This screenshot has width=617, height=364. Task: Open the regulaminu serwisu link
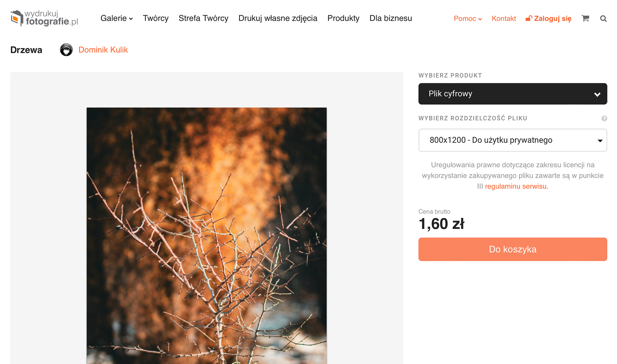pyautogui.click(x=516, y=186)
